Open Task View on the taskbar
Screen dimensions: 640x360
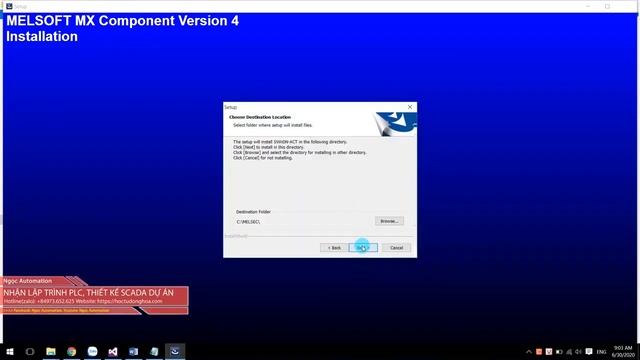(x=30, y=351)
